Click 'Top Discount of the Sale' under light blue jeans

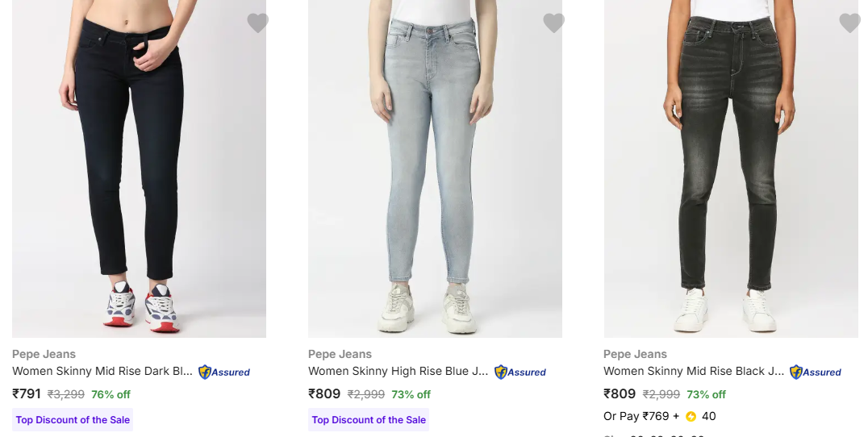click(369, 420)
